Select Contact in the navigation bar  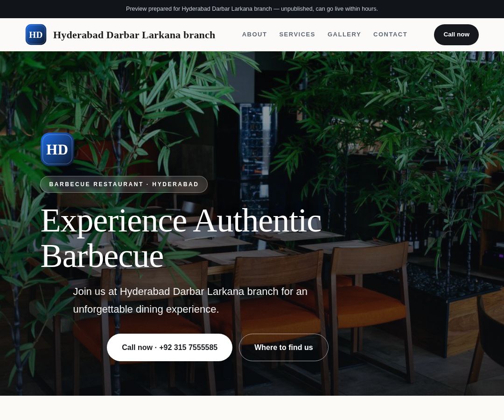pos(390,35)
